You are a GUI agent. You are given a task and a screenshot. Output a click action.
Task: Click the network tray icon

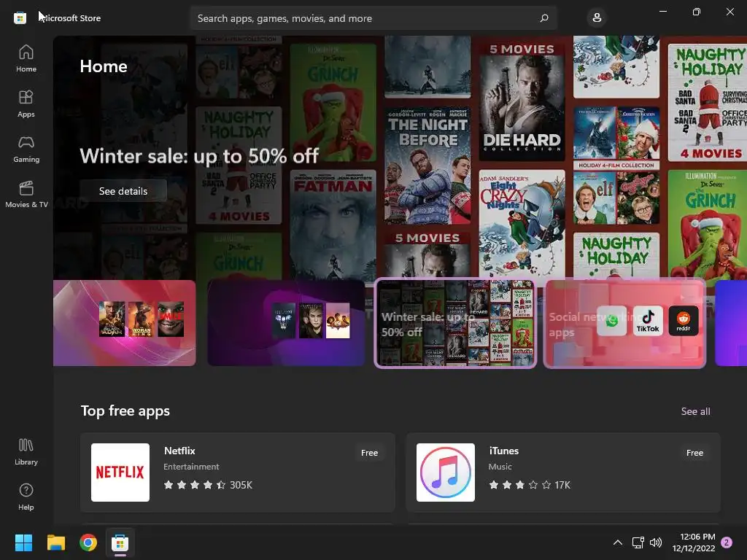[638, 542]
